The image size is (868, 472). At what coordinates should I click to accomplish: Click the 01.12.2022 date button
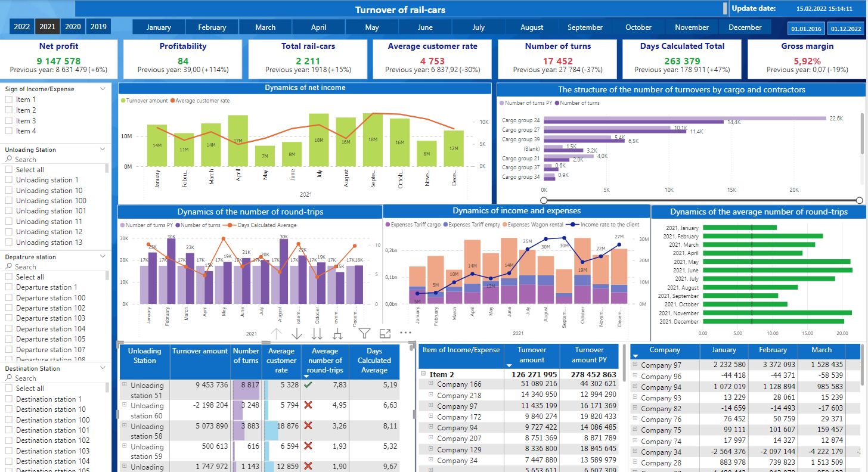845,28
